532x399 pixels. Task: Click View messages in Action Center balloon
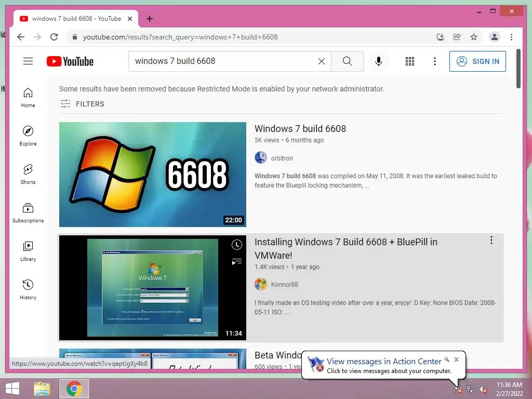coord(384,362)
